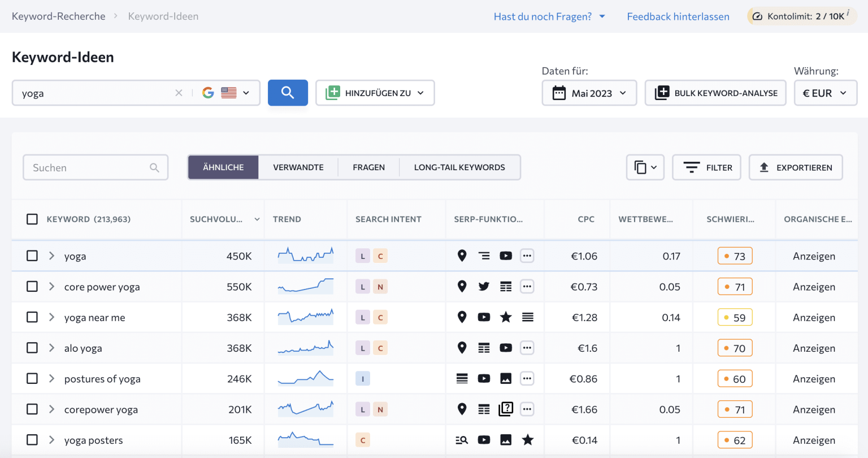Viewport: 868px width, 458px height.
Task: Switch to the Long-Tail Keywords tab
Action: (x=459, y=167)
